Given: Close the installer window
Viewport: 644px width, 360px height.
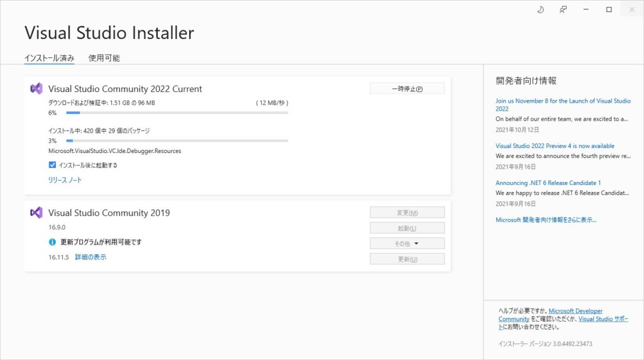Looking at the screenshot, I should 632,9.
